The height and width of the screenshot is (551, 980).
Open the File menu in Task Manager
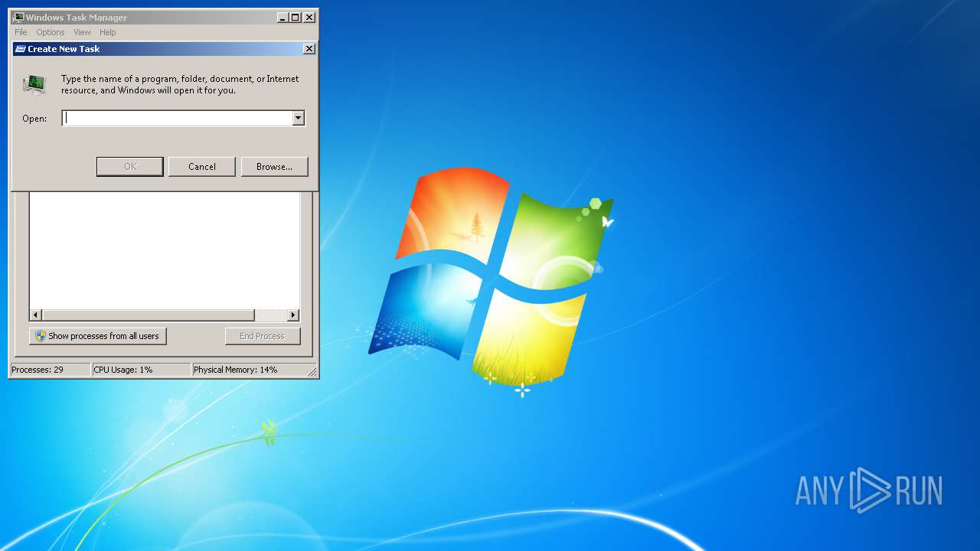click(21, 32)
